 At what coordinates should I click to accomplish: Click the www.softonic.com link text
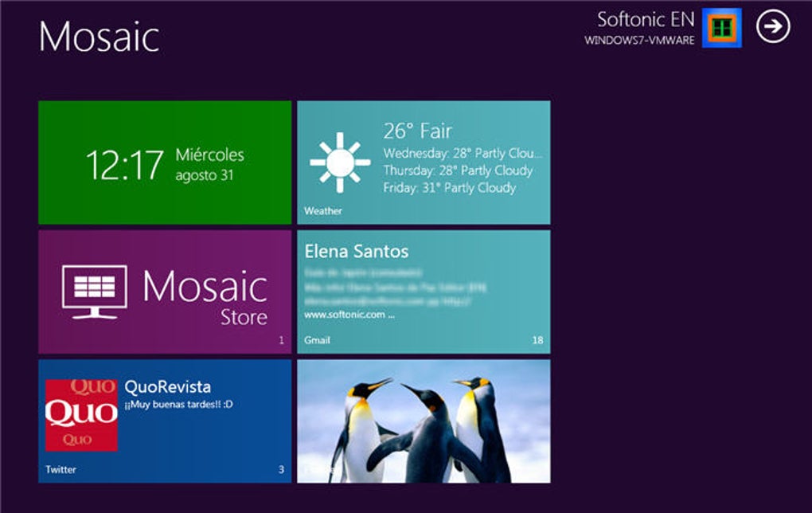[349, 315]
